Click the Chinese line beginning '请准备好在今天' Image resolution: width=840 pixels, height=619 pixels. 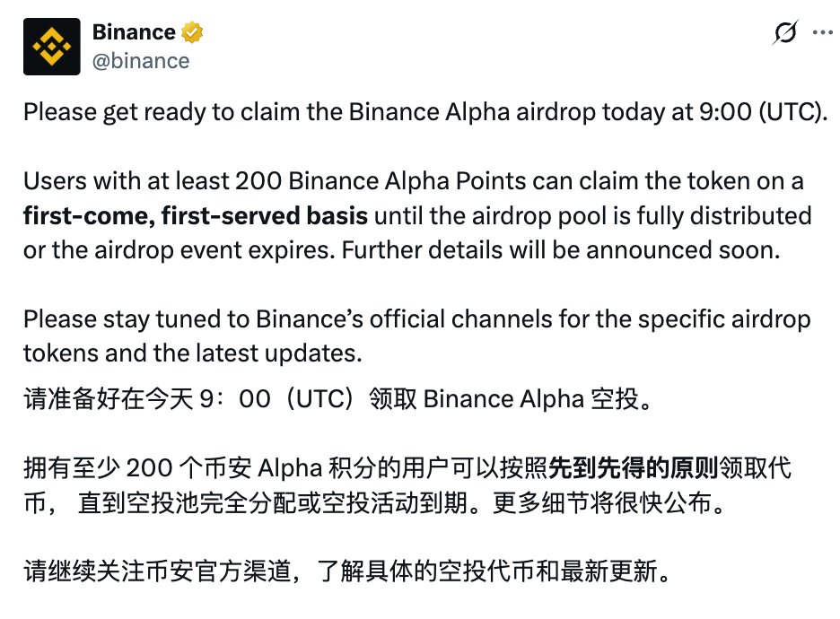[x=338, y=399]
